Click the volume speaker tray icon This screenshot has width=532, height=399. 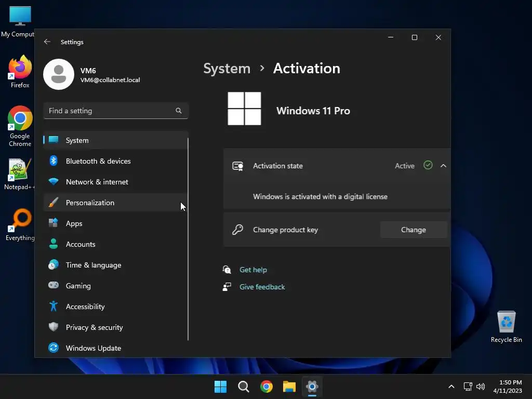pyautogui.click(x=481, y=387)
